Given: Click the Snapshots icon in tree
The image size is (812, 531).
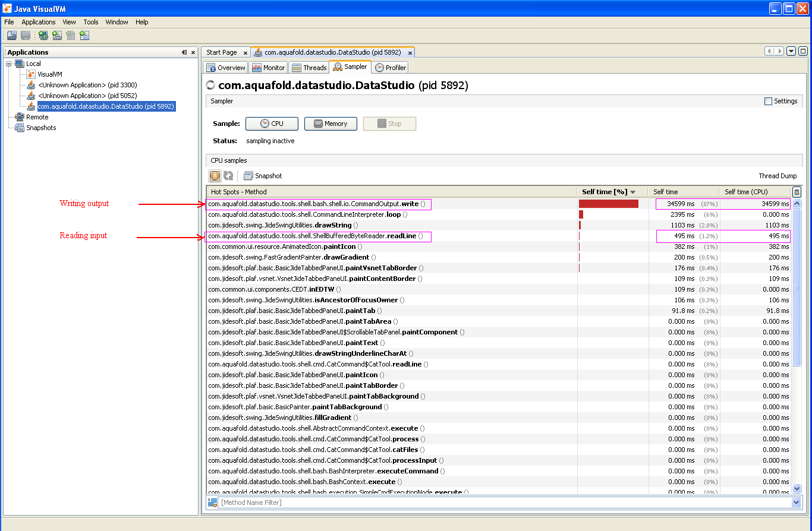Looking at the screenshot, I should (x=20, y=128).
